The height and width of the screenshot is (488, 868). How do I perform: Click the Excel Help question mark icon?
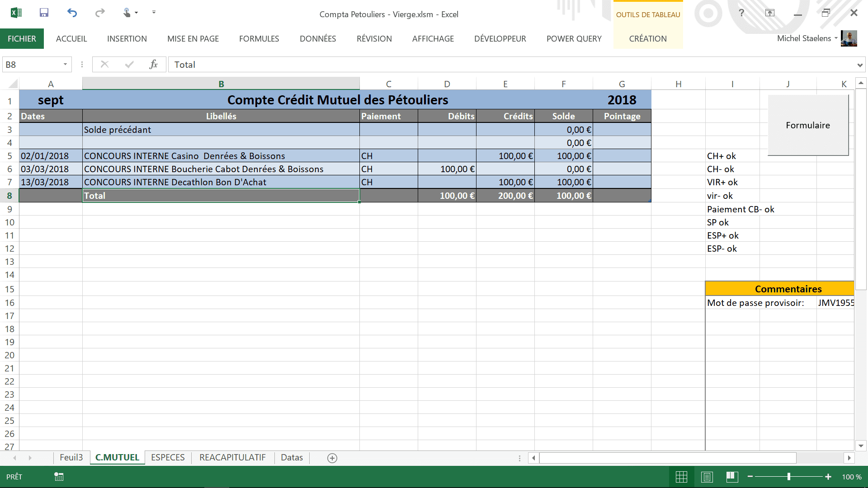[x=741, y=13]
